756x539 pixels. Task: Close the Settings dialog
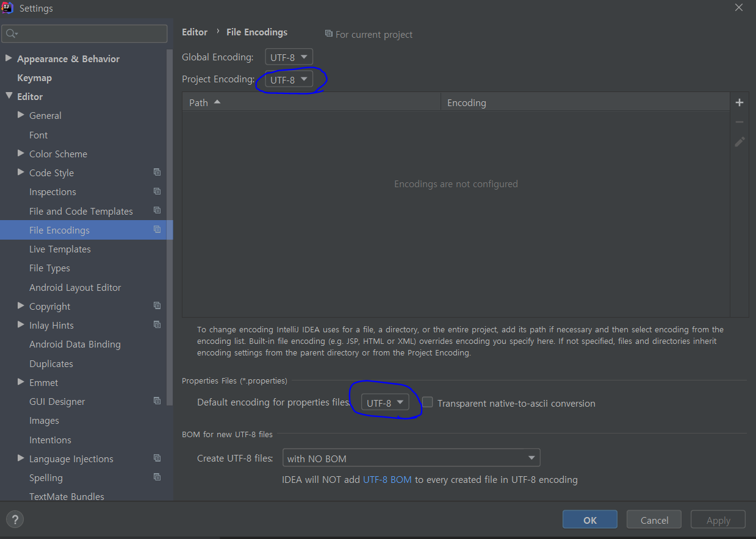(739, 8)
